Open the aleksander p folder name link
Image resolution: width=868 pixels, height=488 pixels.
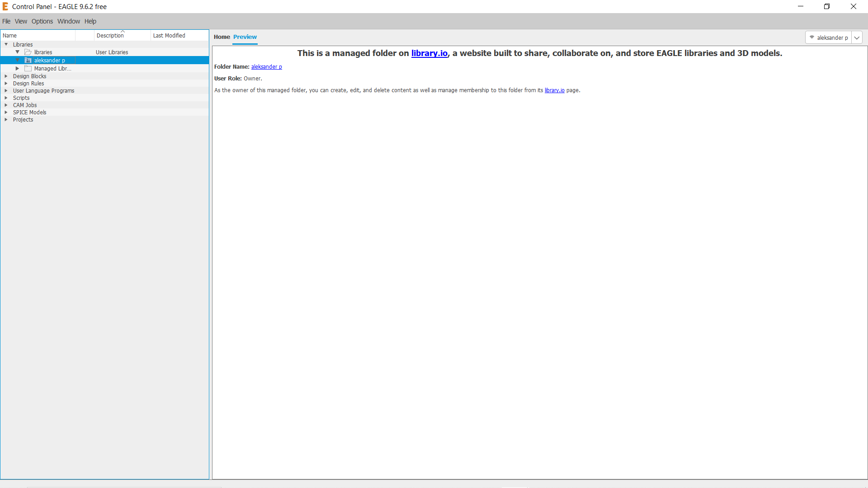[267, 67]
